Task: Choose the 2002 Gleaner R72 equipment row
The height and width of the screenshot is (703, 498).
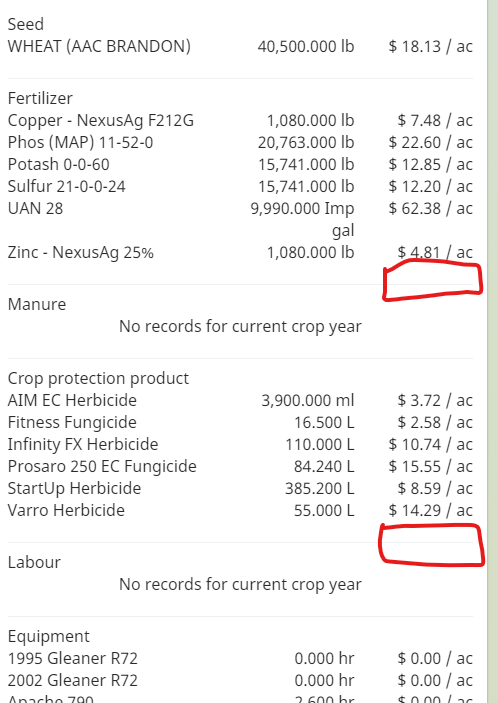Action: [x=240, y=680]
